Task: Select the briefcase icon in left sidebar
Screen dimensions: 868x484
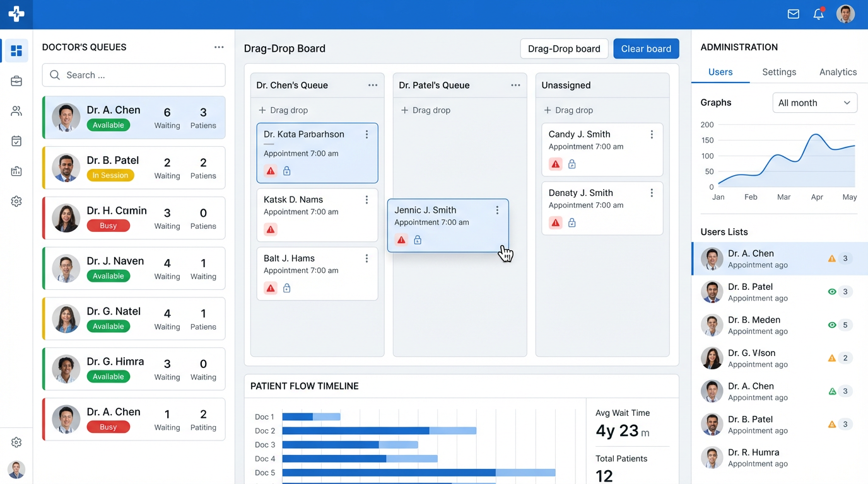Action: tap(16, 81)
